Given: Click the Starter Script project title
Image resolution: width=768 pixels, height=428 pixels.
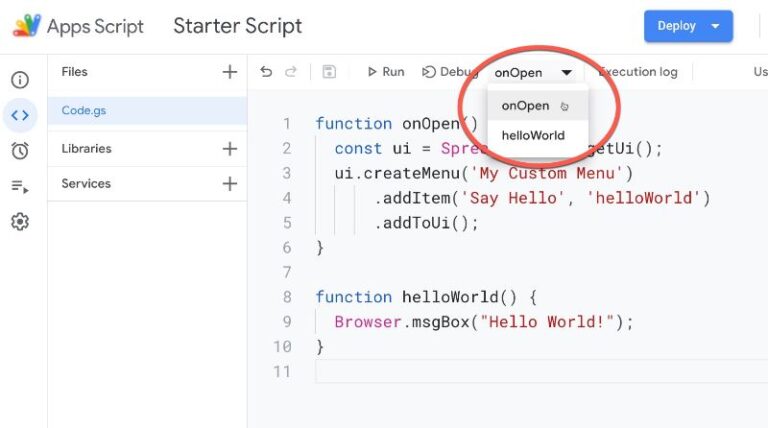Looking at the screenshot, I should pyautogui.click(x=238, y=26).
